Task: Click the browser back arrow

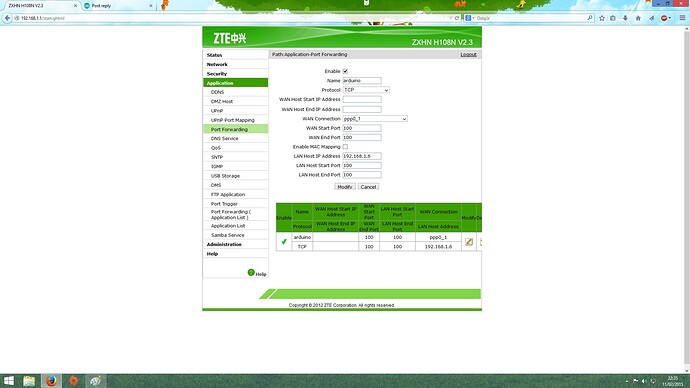Action: click(7, 18)
